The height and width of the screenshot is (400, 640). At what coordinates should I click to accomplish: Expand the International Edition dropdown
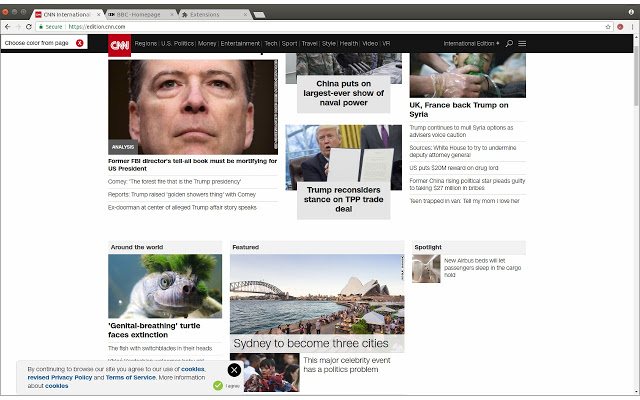472,44
